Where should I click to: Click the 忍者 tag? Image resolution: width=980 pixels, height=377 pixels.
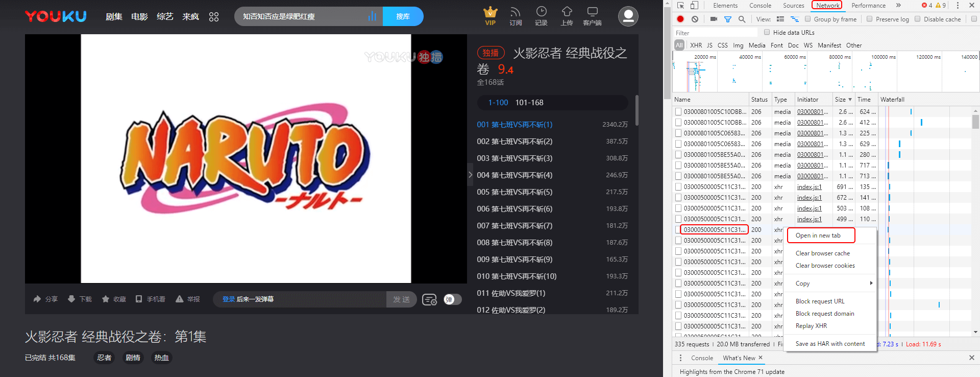pyautogui.click(x=104, y=358)
